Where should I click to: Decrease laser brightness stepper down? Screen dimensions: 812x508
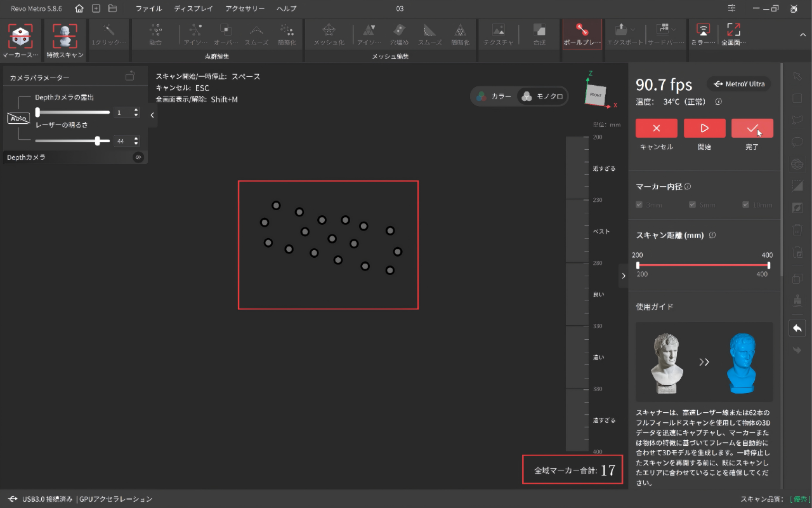[x=136, y=144]
